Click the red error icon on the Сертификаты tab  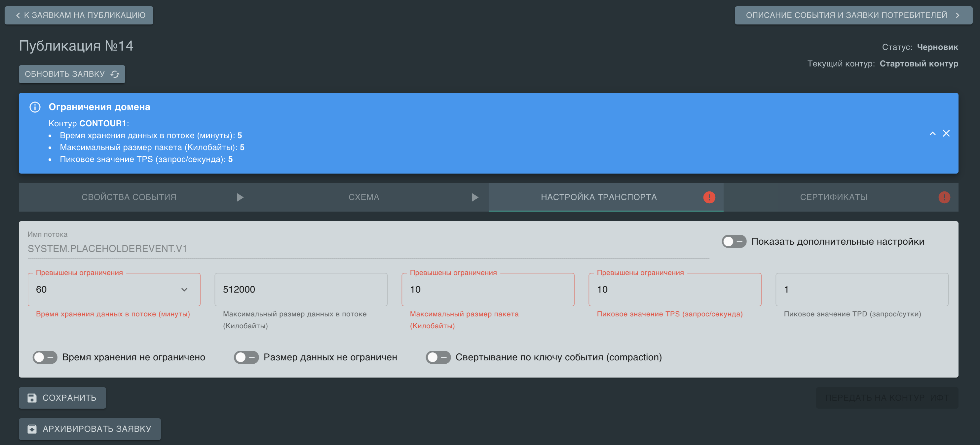(x=944, y=197)
